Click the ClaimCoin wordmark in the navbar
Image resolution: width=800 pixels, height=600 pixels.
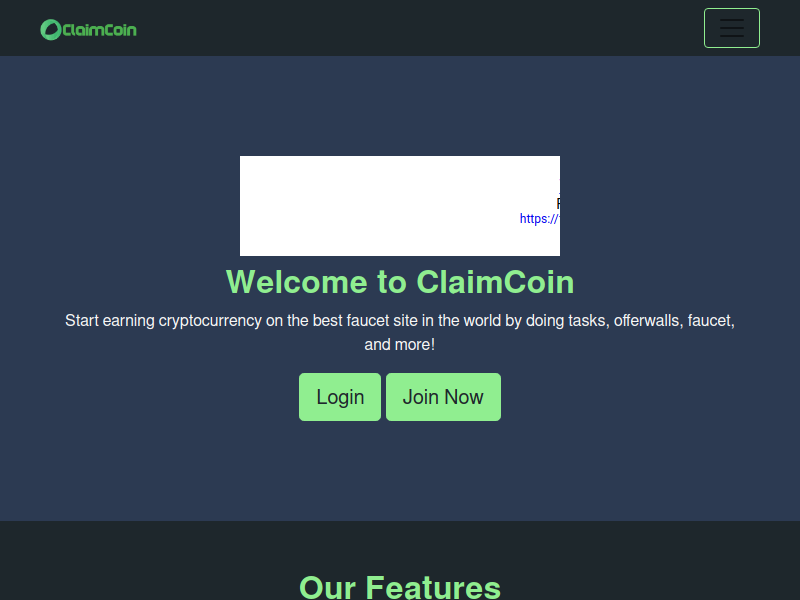pos(99,30)
